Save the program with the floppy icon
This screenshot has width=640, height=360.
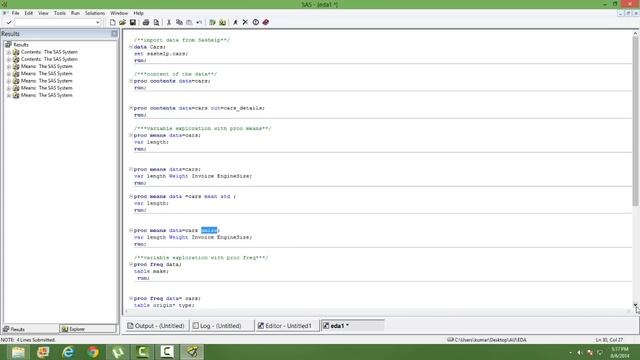click(x=133, y=22)
